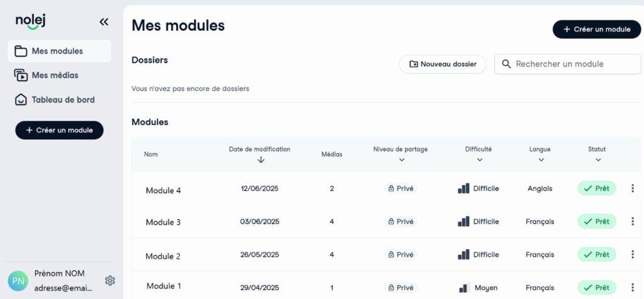Viewport: 644px width, 299px height.
Task: Click the PN user avatar
Action: 18,281
